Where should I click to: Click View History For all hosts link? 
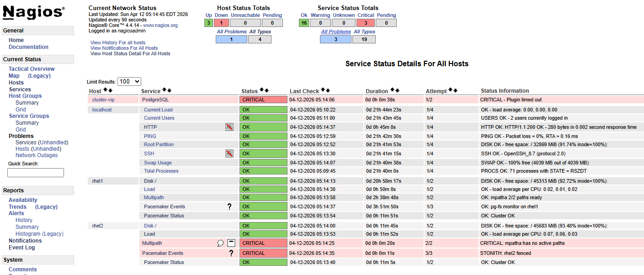click(118, 42)
